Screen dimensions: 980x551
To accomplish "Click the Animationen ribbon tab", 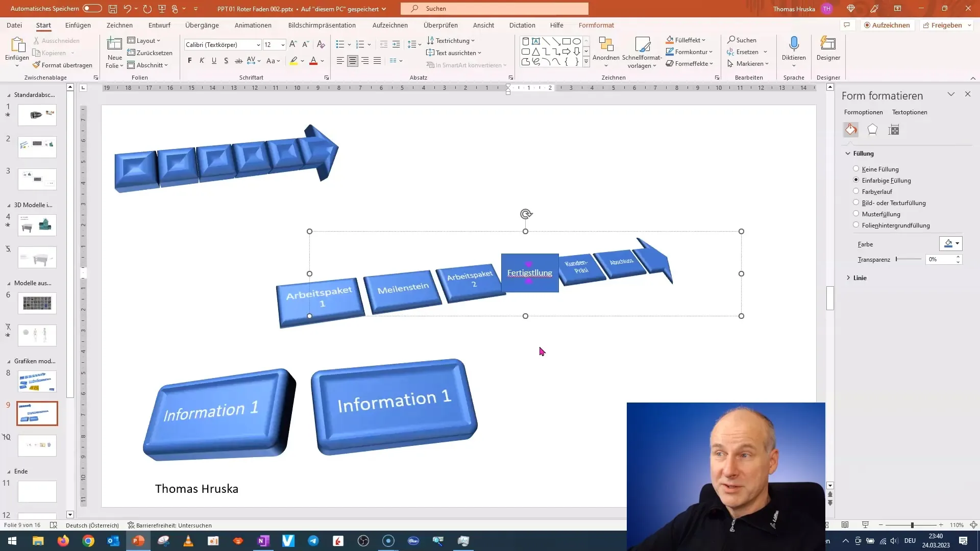I will tap(253, 25).
